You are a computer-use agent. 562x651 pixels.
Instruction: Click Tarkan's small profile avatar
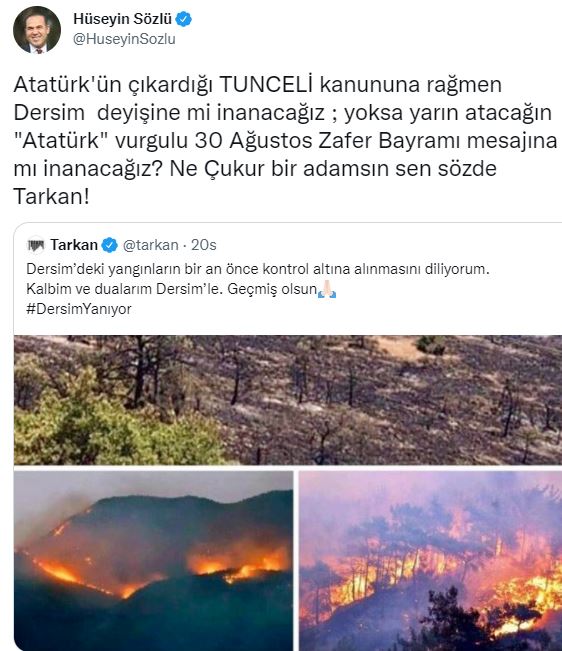tap(36, 245)
